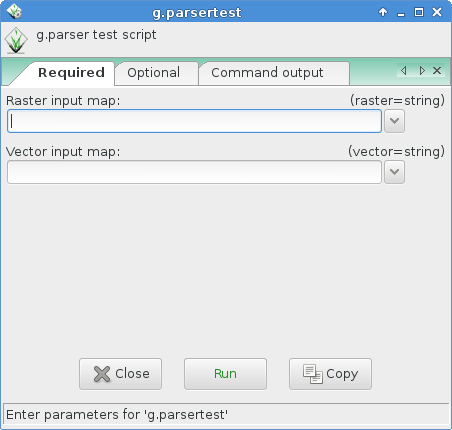Focus the Raster input map field
Screen dimensions: 452x430
[x=194, y=121]
